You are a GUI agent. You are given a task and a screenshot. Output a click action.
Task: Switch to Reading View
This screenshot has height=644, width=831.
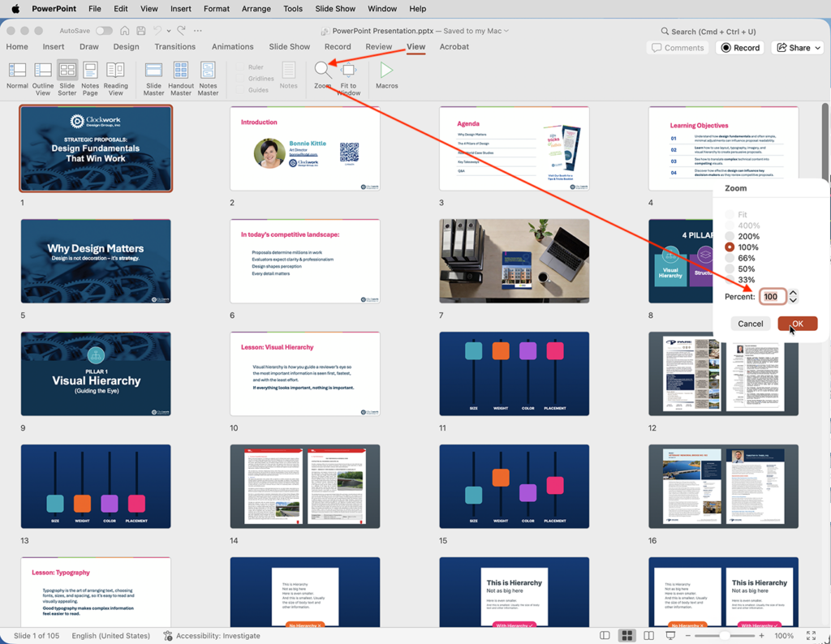pos(115,79)
